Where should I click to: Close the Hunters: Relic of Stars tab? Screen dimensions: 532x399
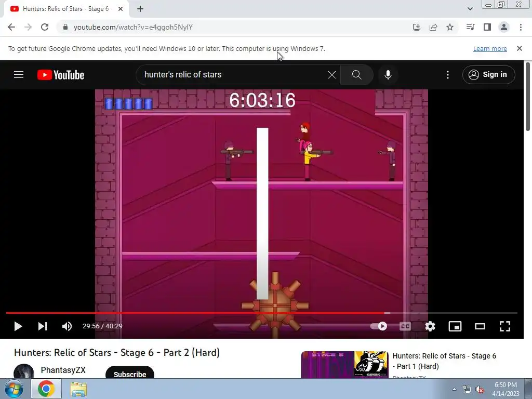pyautogui.click(x=121, y=9)
